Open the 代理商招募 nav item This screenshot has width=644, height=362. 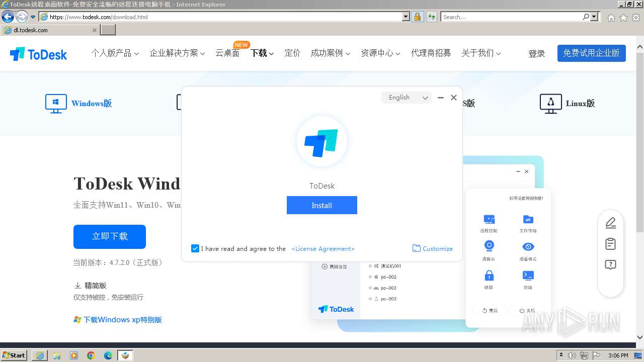[x=431, y=53]
